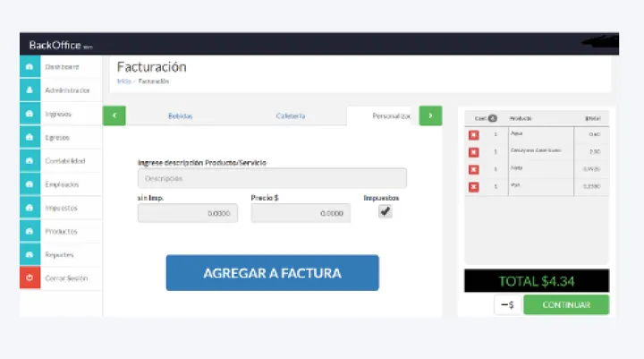Click the Dashboard sidebar icon
Screen dimensions: 644x359
click(30, 67)
